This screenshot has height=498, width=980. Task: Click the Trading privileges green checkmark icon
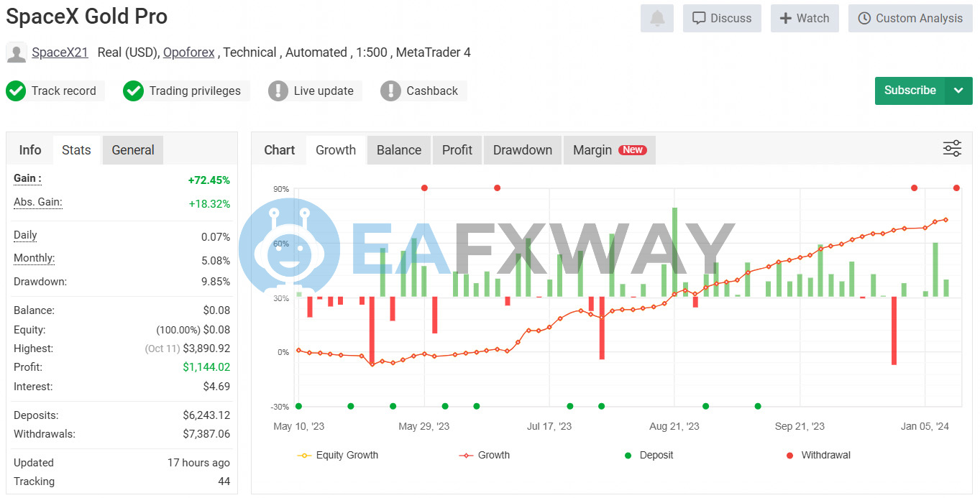point(133,91)
